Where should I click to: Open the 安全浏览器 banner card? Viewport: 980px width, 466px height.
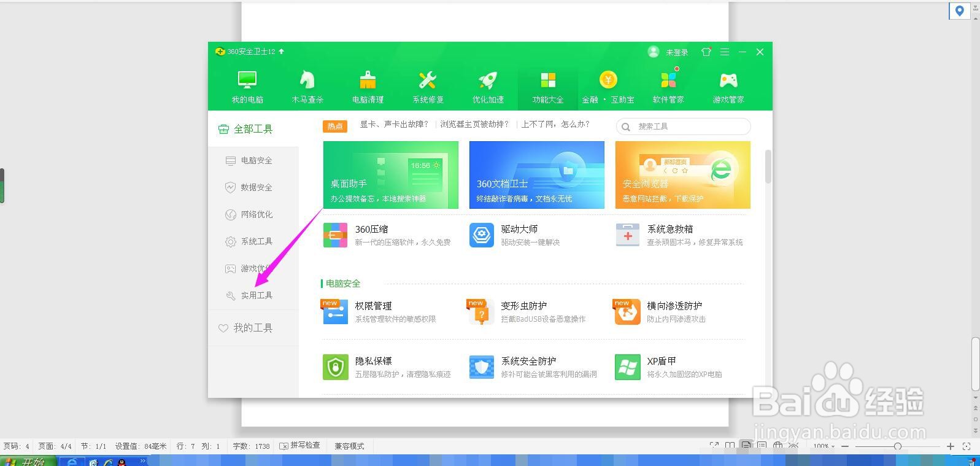point(683,175)
